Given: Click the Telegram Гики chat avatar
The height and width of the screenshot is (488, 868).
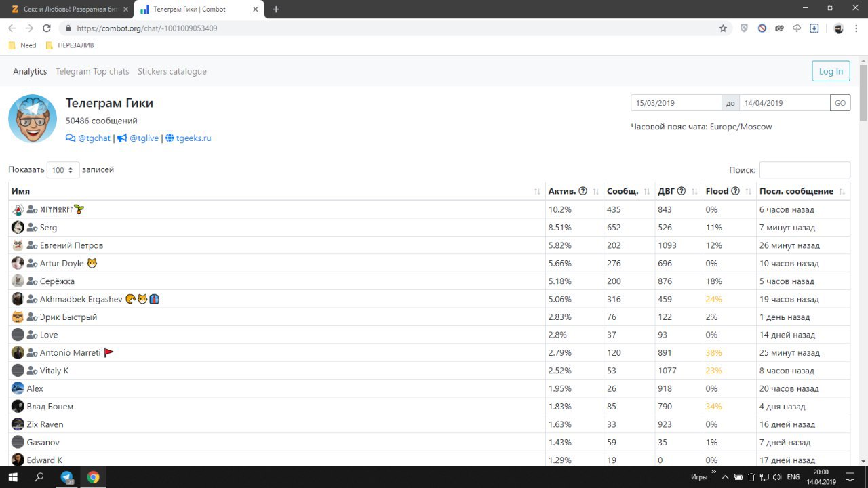Looking at the screenshot, I should coord(33,119).
